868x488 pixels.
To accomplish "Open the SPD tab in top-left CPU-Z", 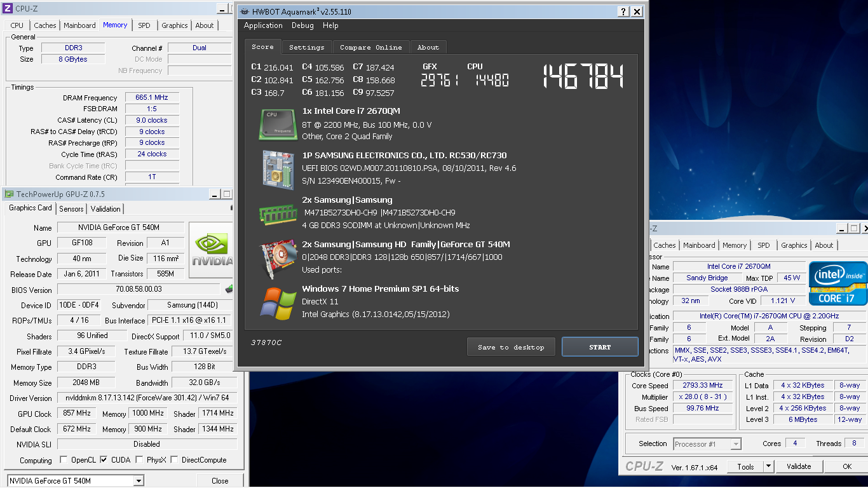I will coord(144,25).
